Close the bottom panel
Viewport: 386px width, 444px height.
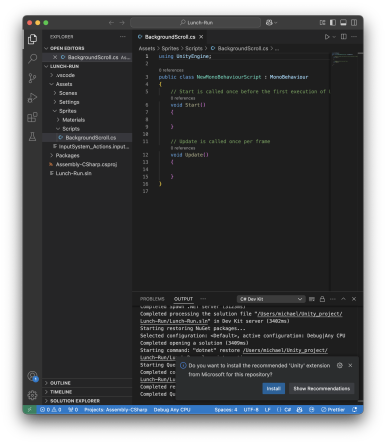coord(354,299)
